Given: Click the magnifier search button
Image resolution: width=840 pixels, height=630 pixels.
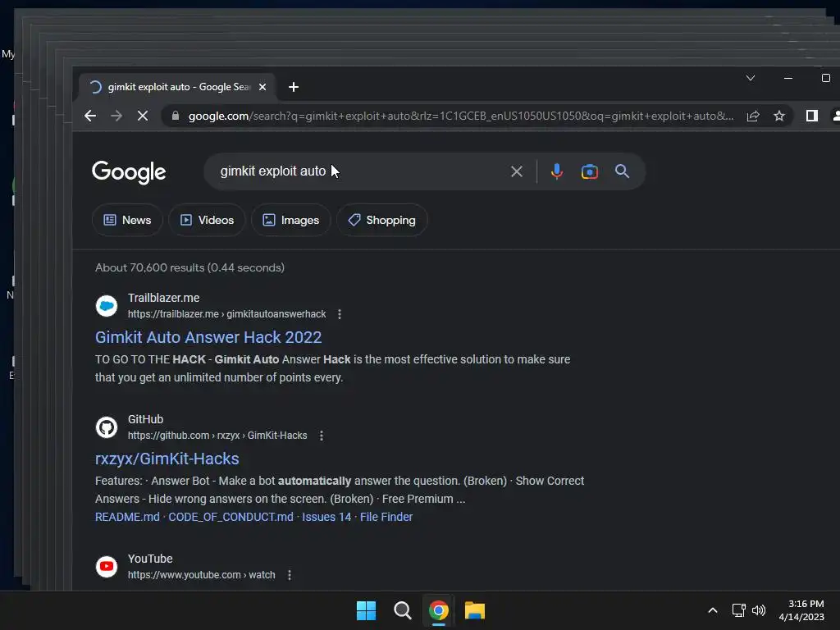Looking at the screenshot, I should pos(622,171).
